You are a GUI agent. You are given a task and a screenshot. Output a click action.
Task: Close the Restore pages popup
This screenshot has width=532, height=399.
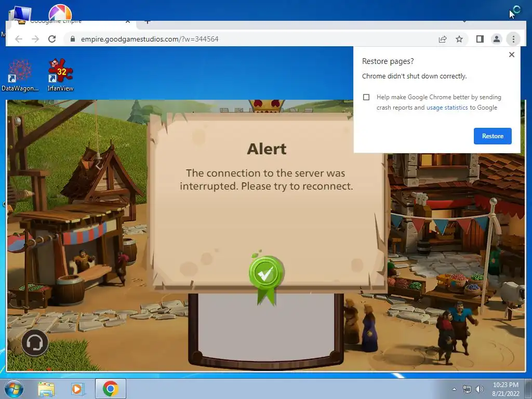(x=512, y=55)
